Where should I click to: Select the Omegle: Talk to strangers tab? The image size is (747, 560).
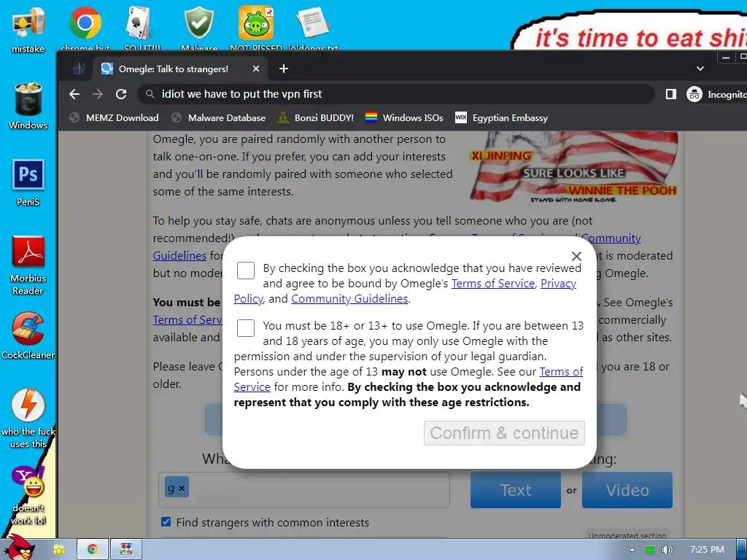(180, 69)
